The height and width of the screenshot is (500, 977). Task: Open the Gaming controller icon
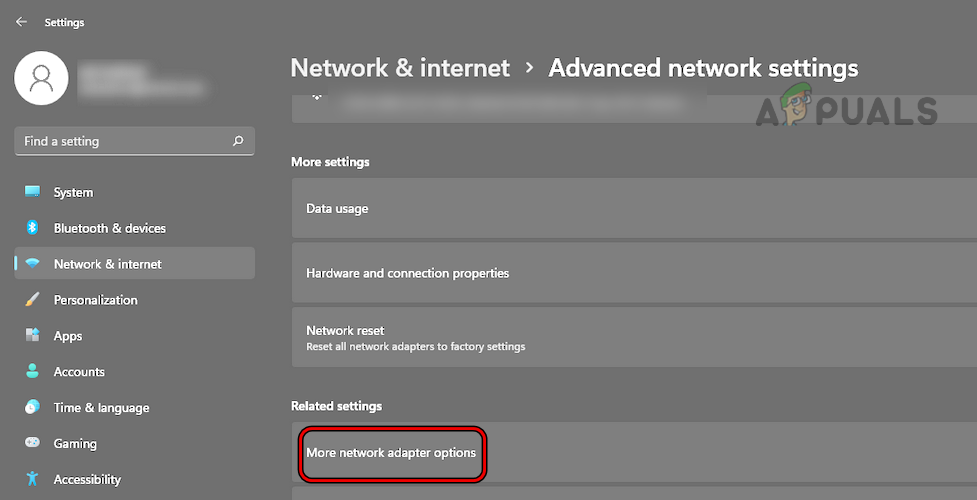coord(33,443)
